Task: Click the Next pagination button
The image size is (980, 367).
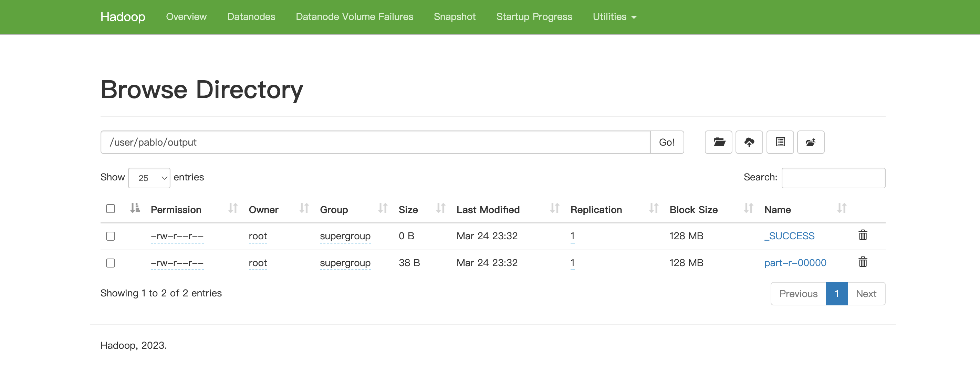Action: (x=866, y=294)
